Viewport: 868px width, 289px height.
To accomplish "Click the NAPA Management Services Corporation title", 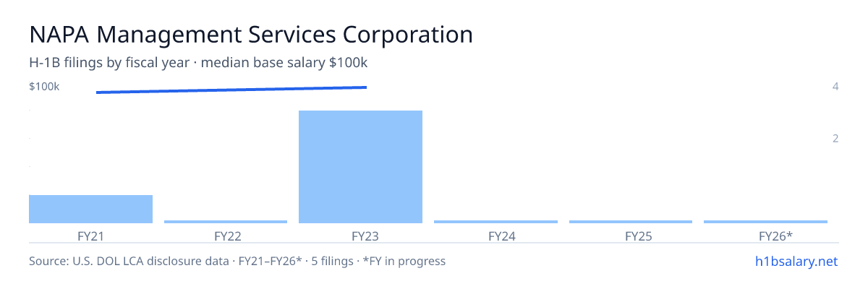I will [x=251, y=34].
